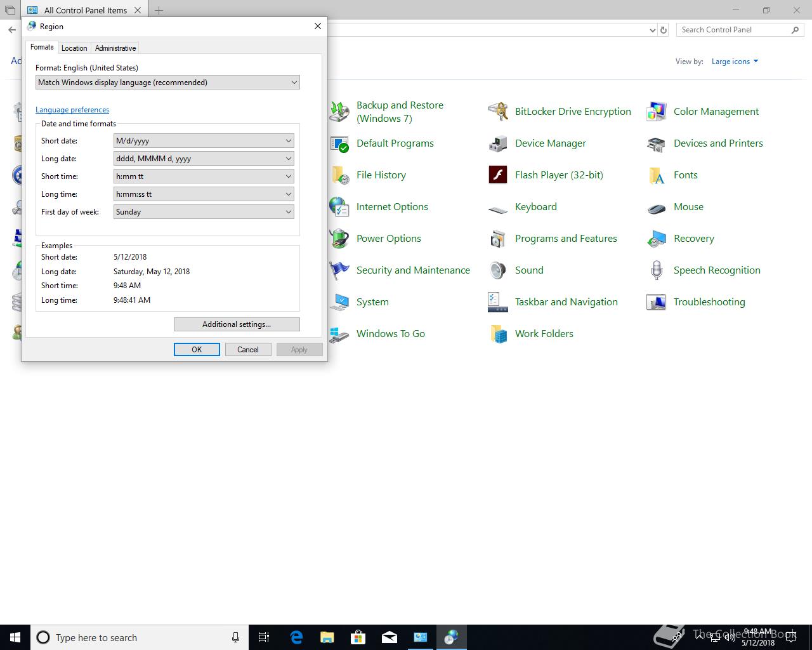Open the Troubleshooting icon
Image resolution: width=812 pixels, height=650 pixels.
pos(657,302)
